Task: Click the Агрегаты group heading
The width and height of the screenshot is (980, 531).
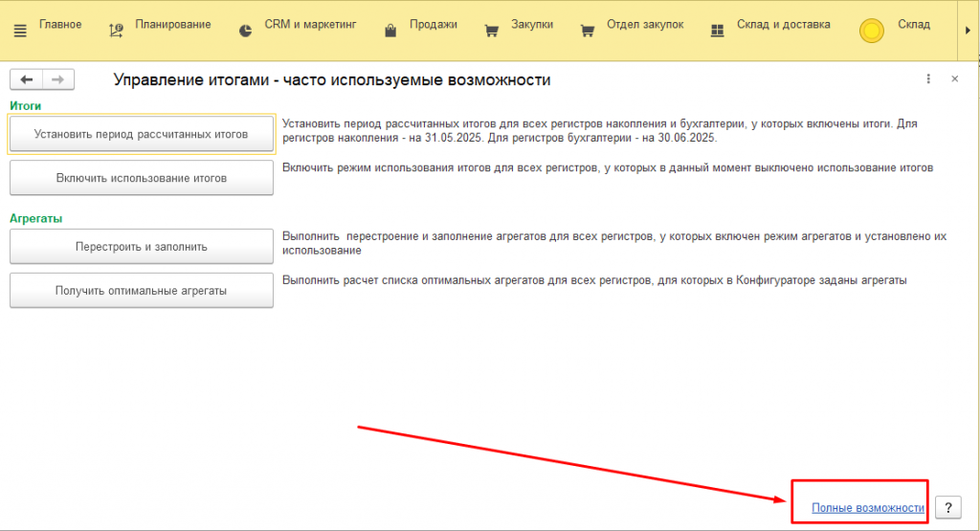Action: pos(36,219)
